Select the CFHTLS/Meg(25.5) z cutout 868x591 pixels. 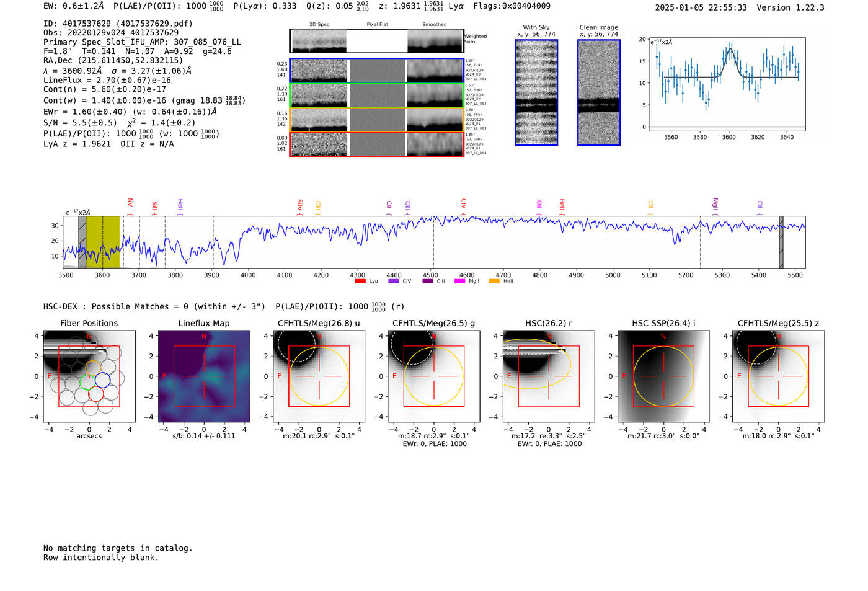[779, 376]
